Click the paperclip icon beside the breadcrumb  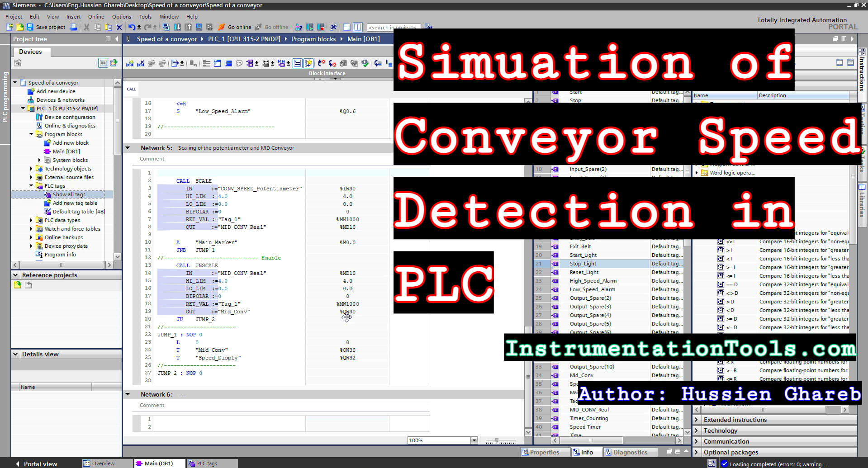pyautogui.click(x=128, y=39)
